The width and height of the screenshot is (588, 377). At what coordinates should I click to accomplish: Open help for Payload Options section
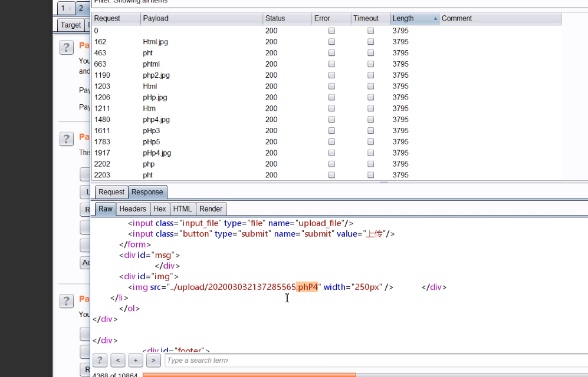pos(67,139)
